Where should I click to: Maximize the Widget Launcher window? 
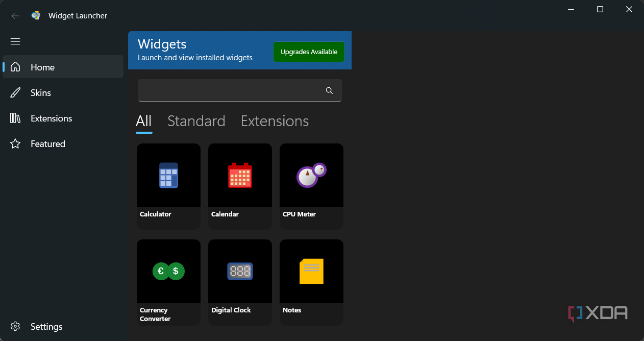pyautogui.click(x=600, y=9)
